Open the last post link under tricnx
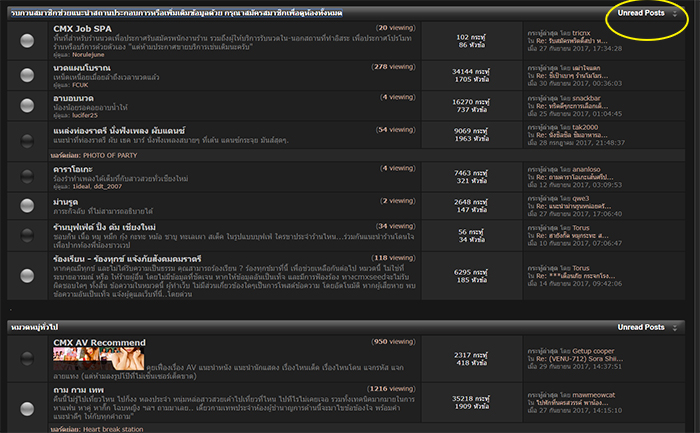Screen dimensions: 700x433 [571, 41]
